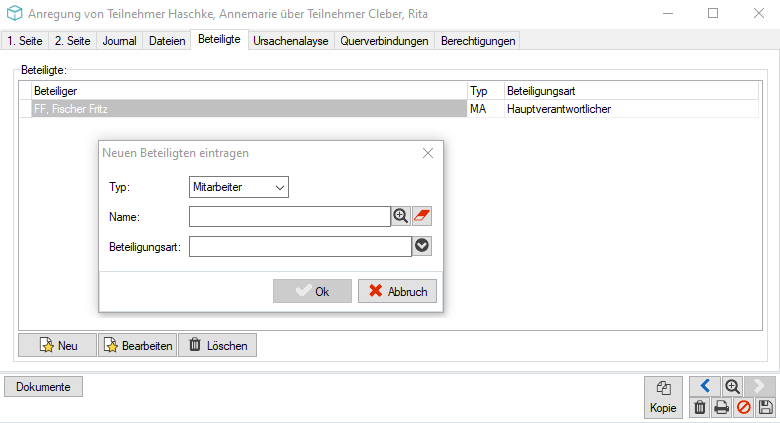The height and width of the screenshot is (423, 780).
Task: Go to previous record blue arrow
Action: (x=704, y=386)
